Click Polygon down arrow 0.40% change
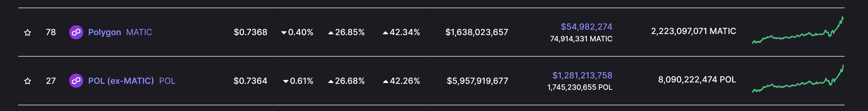868x111 pixels. click(x=297, y=32)
